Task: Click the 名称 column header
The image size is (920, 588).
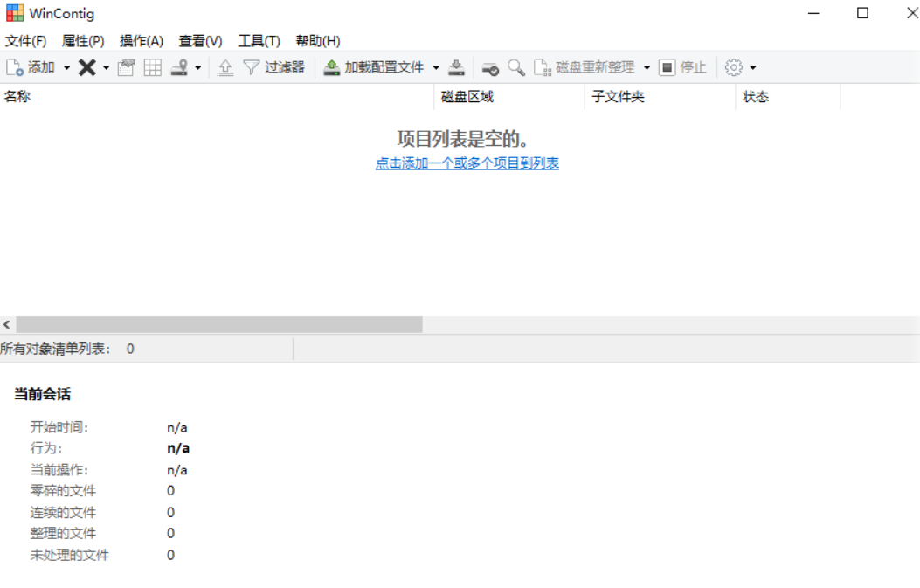Action: (19, 97)
